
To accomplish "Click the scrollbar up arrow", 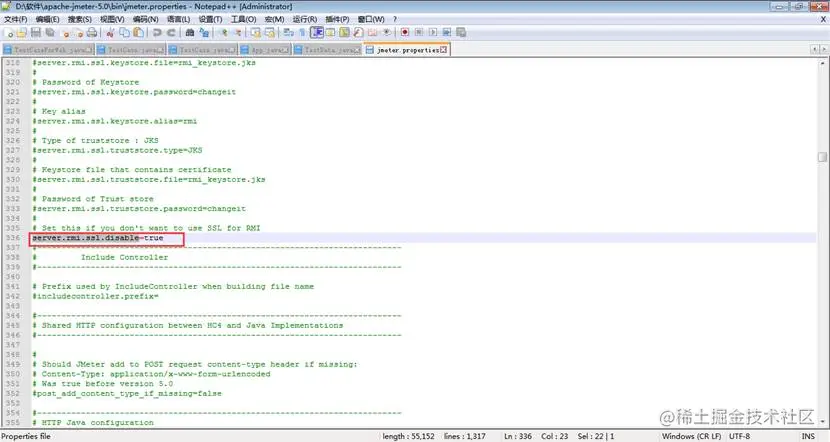I will point(822,62).
